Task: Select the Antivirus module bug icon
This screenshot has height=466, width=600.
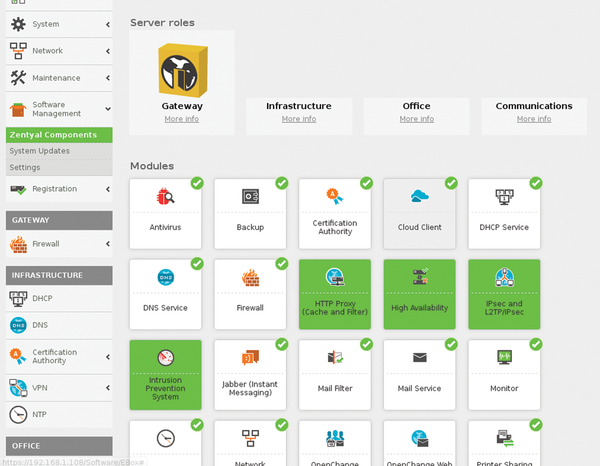Action: (x=165, y=196)
